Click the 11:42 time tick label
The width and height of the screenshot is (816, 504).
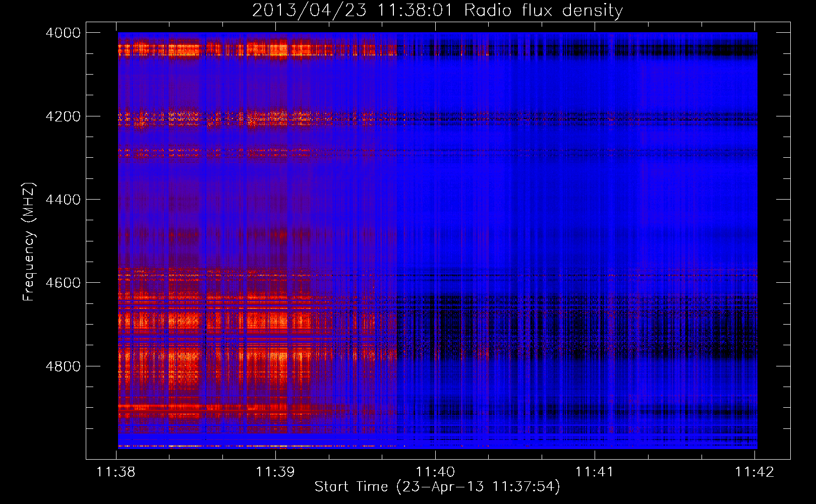point(754,472)
